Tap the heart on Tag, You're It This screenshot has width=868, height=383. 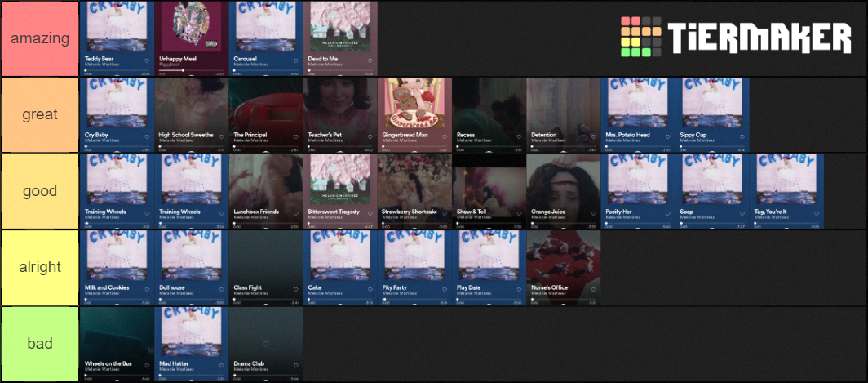click(x=816, y=213)
